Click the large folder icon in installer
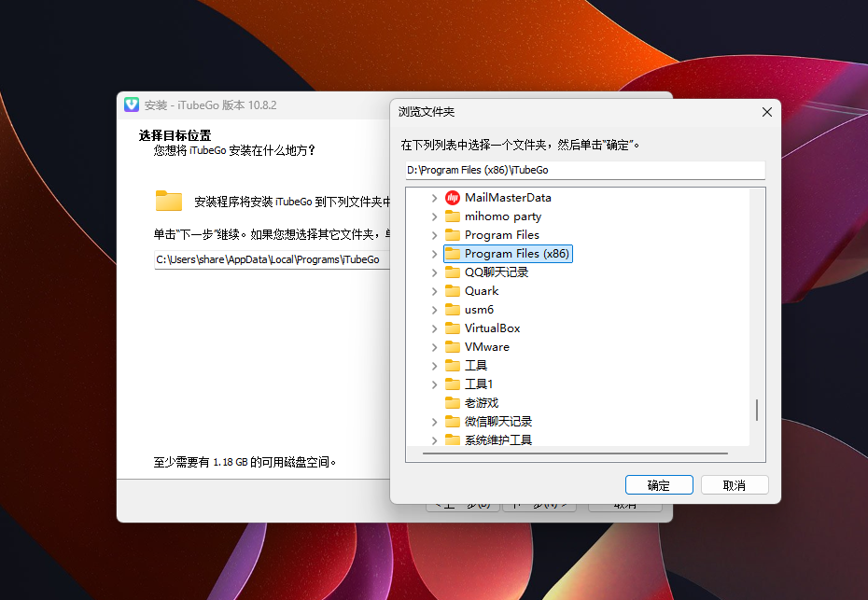The height and width of the screenshot is (600, 868). tap(169, 201)
